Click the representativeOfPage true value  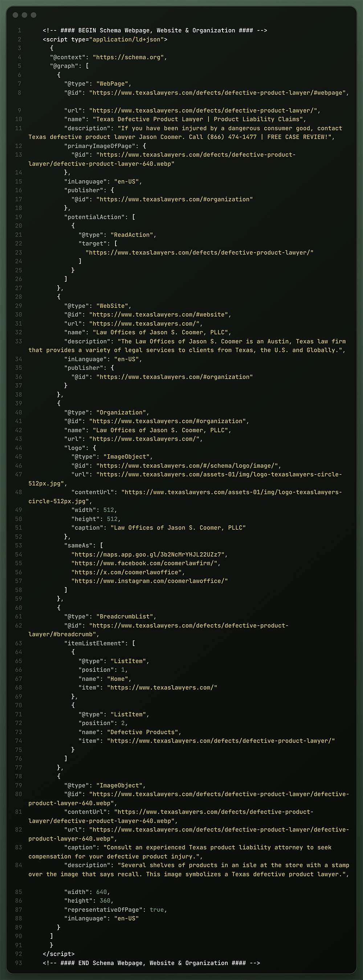(x=157, y=910)
